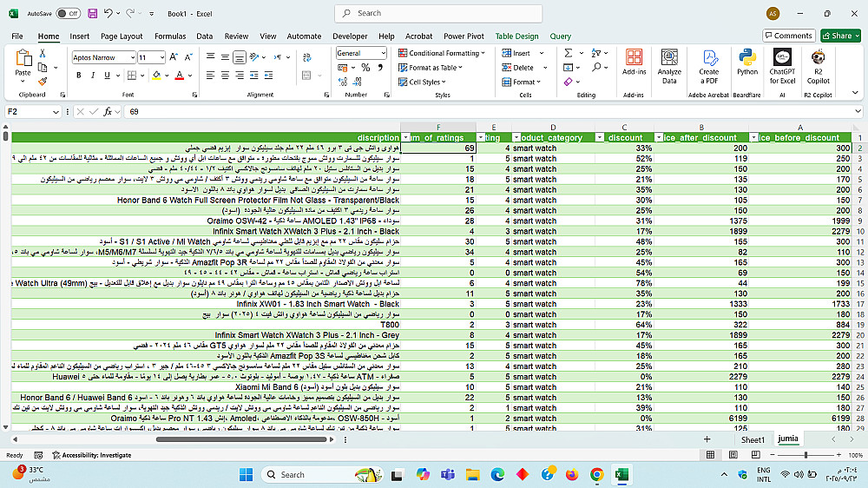
Task: Click the Center align icon
Action: pyautogui.click(x=225, y=76)
